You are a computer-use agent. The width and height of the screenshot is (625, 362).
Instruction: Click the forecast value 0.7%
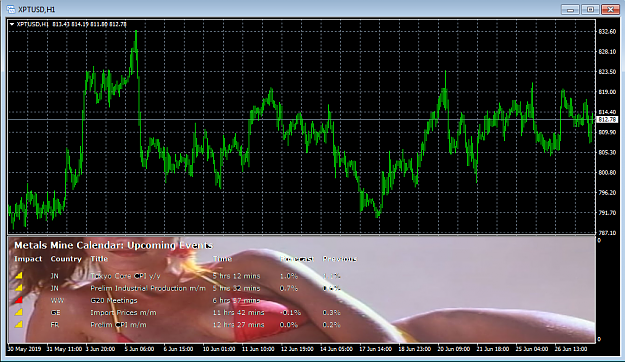[289, 288]
